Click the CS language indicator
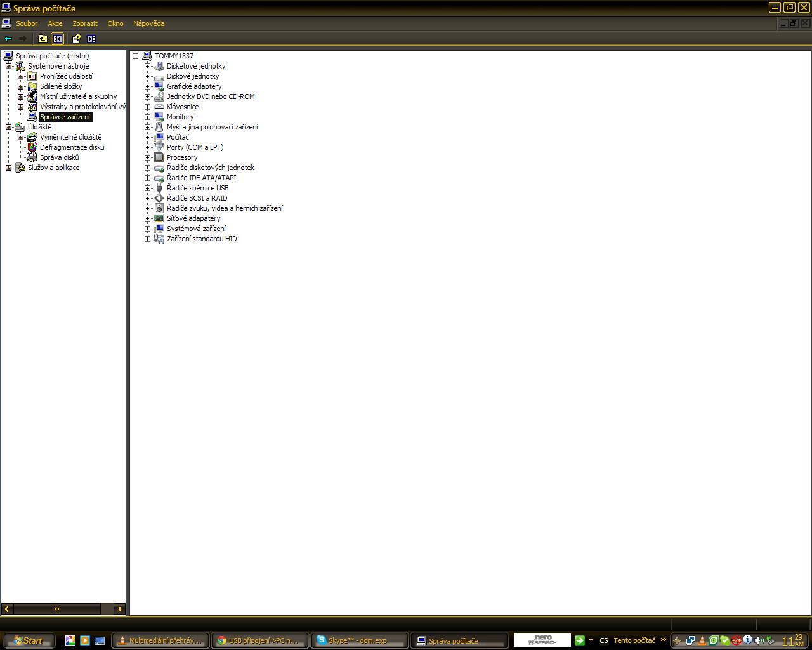 click(x=603, y=640)
